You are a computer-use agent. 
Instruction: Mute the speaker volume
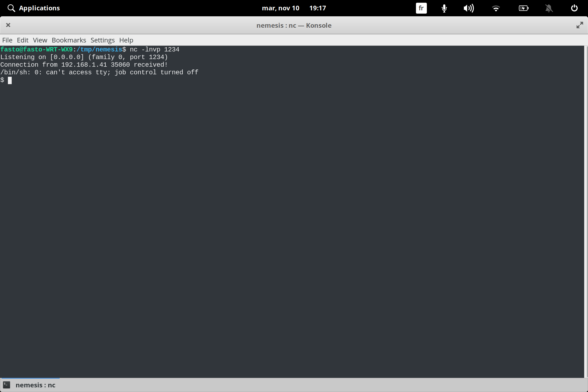point(468,8)
